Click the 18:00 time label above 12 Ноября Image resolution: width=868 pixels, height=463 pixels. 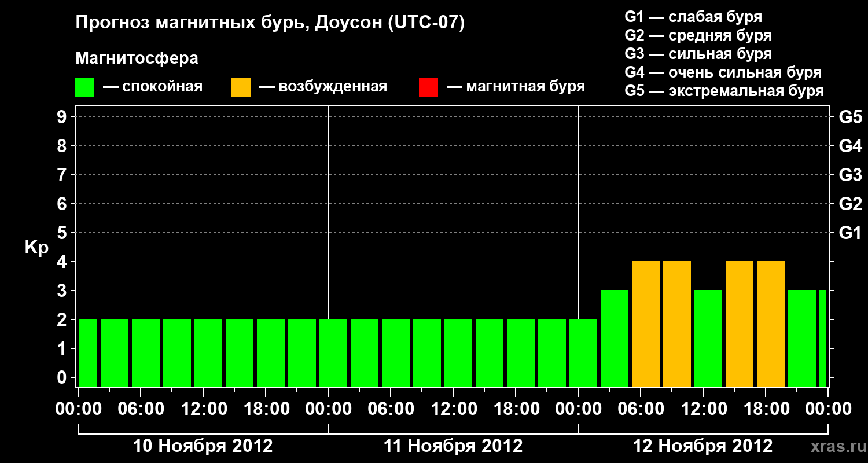[x=766, y=409]
